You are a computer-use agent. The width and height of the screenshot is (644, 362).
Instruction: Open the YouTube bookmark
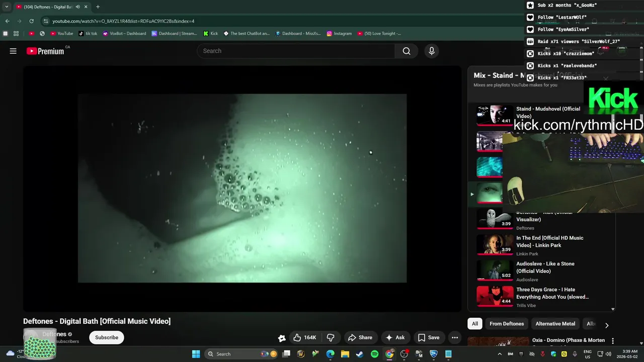62,34
